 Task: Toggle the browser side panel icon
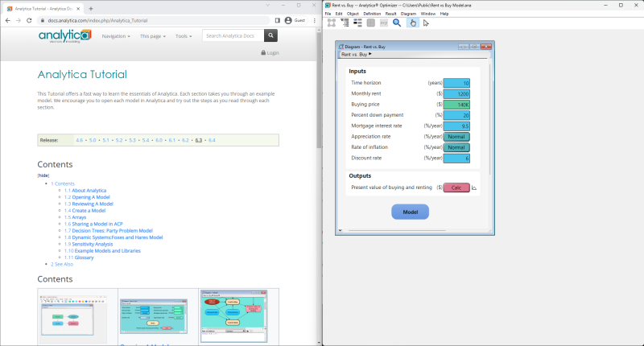point(277,20)
